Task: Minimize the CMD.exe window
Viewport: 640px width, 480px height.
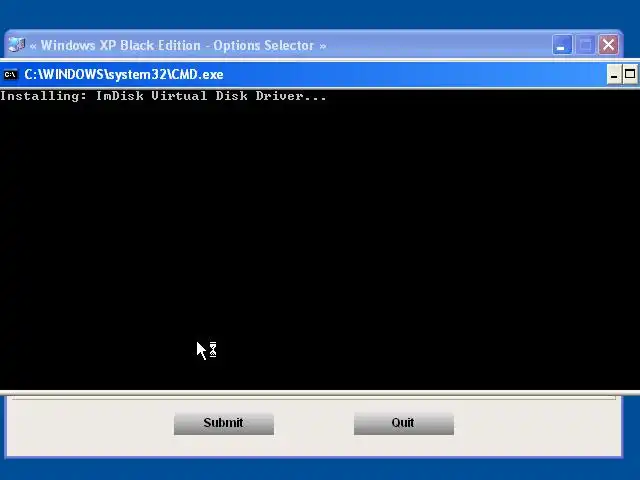Action: pos(614,74)
